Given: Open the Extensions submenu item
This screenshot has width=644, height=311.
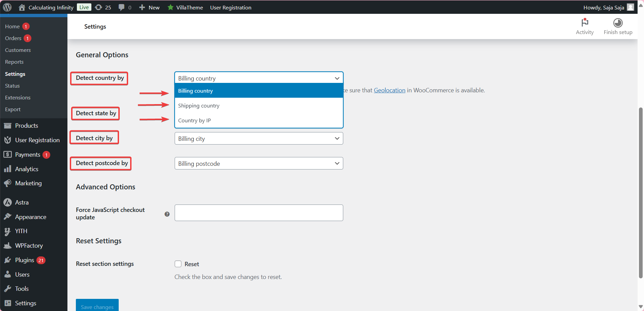Looking at the screenshot, I should click(x=18, y=98).
